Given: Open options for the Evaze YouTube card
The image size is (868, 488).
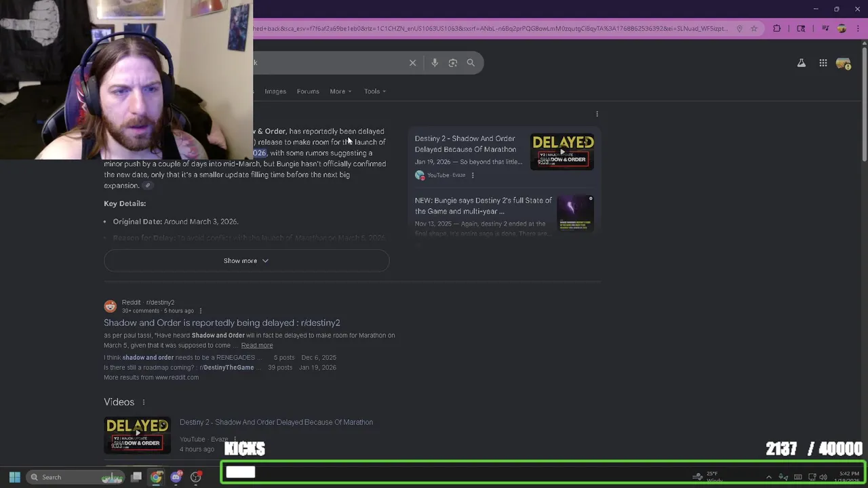Looking at the screenshot, I should [x=473, y=175].
